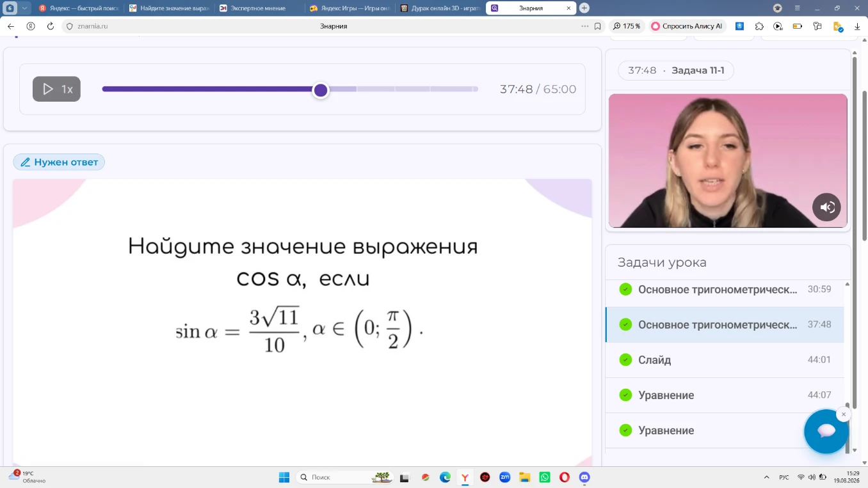The width and height of the screenshot is (868, 488).
Task: Select the highlighted task row at 37:48
Action: pos(725,324)
